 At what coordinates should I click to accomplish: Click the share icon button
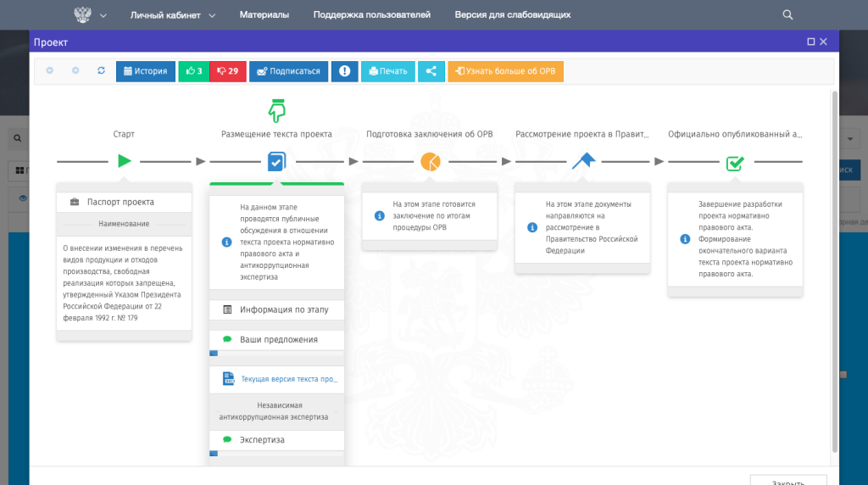[x=431, y=71]
